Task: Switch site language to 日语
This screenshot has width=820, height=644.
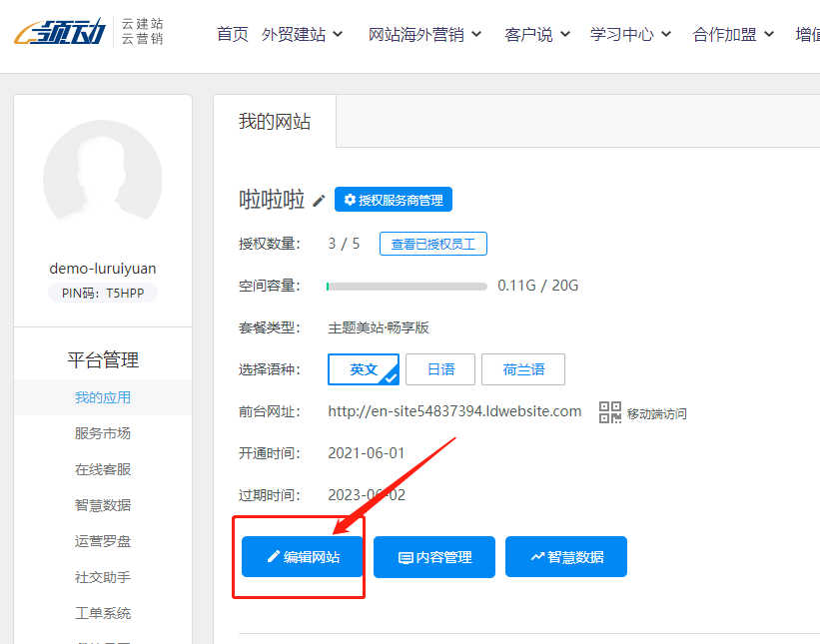Action: [x=440, y=369]
